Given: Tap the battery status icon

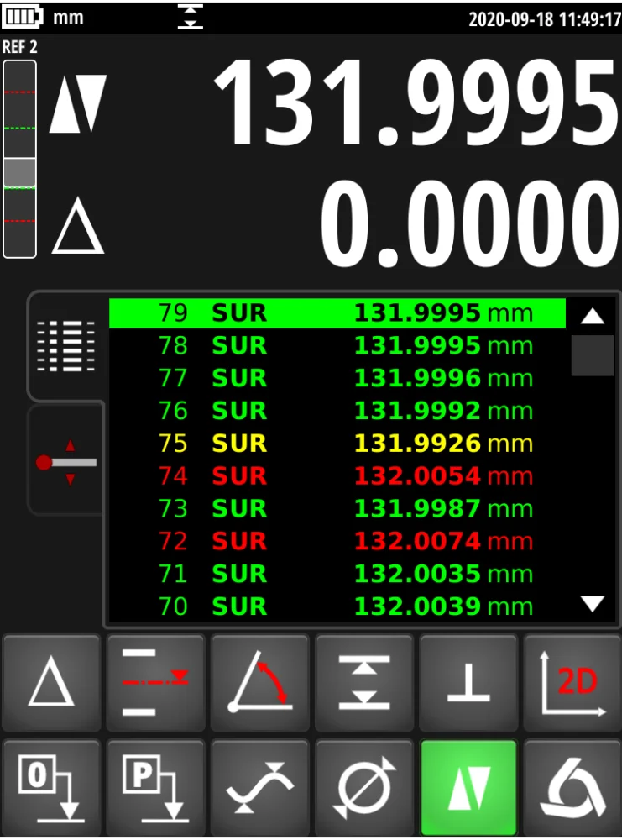Looking at the screenshot, I should point(22,16).
